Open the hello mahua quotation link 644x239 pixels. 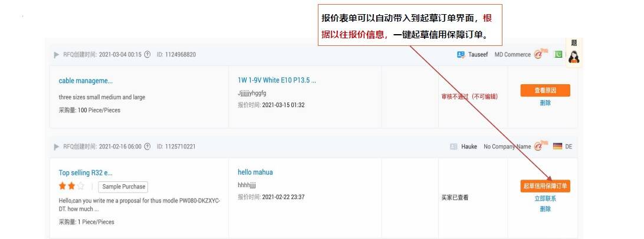[x=255, y=172]
